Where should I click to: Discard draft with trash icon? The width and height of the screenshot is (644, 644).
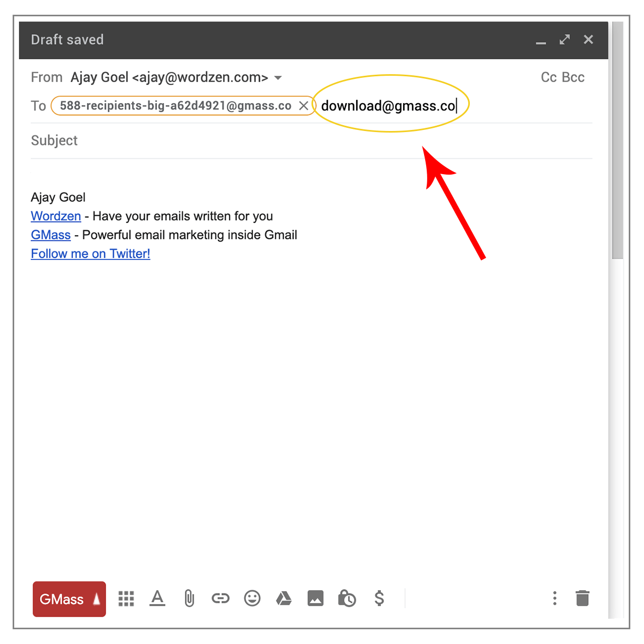pos(582,598)
